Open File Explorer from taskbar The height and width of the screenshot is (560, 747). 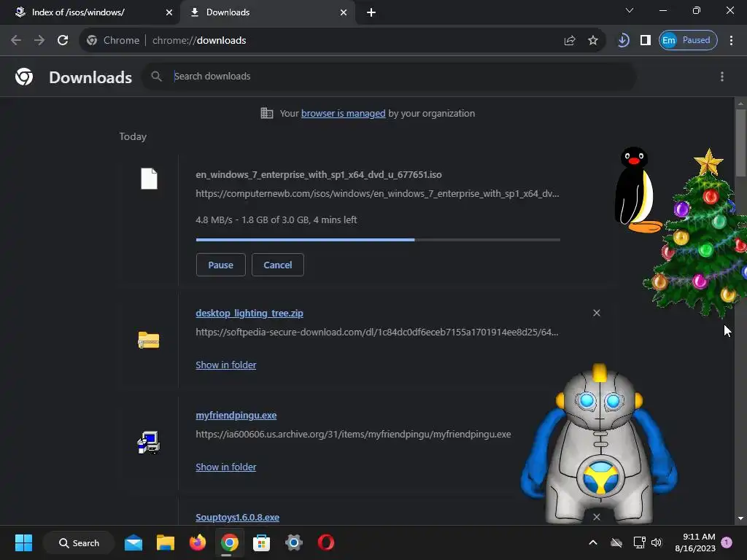tap(166, 542)
